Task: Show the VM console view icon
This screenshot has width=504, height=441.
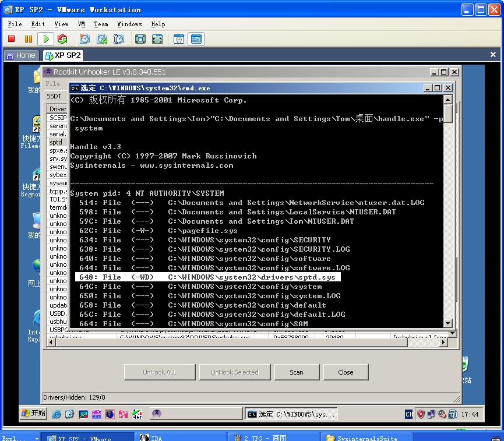Action: coord(196,39)
